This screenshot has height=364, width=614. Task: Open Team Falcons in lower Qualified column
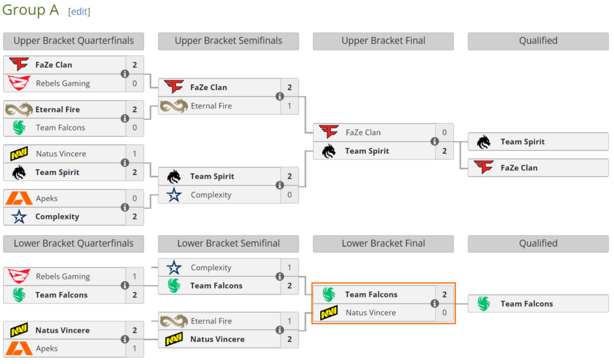pyautogui.click(x=526, y=303)
